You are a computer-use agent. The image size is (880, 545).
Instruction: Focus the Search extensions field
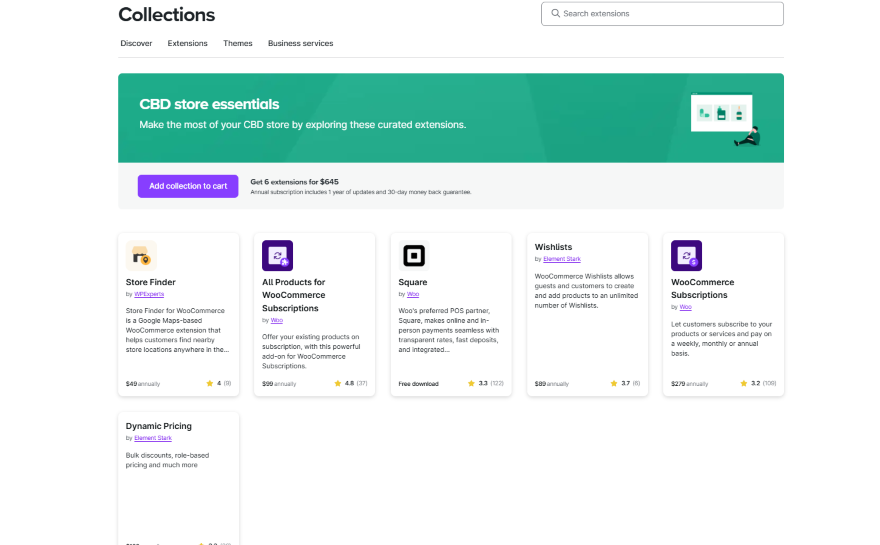tap(662, 13)
